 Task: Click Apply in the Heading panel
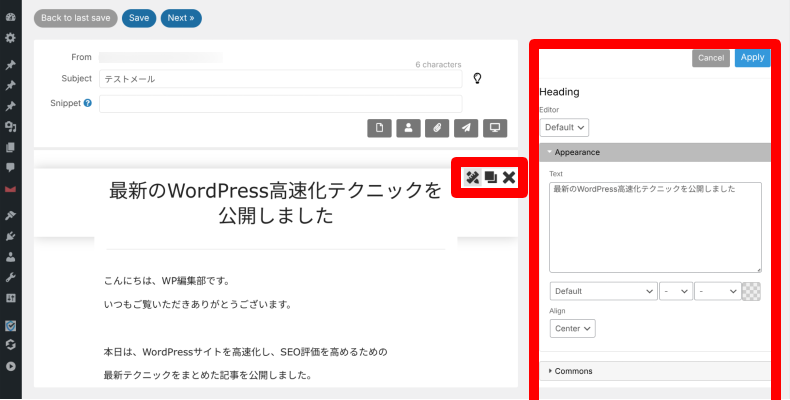(752, 57)
